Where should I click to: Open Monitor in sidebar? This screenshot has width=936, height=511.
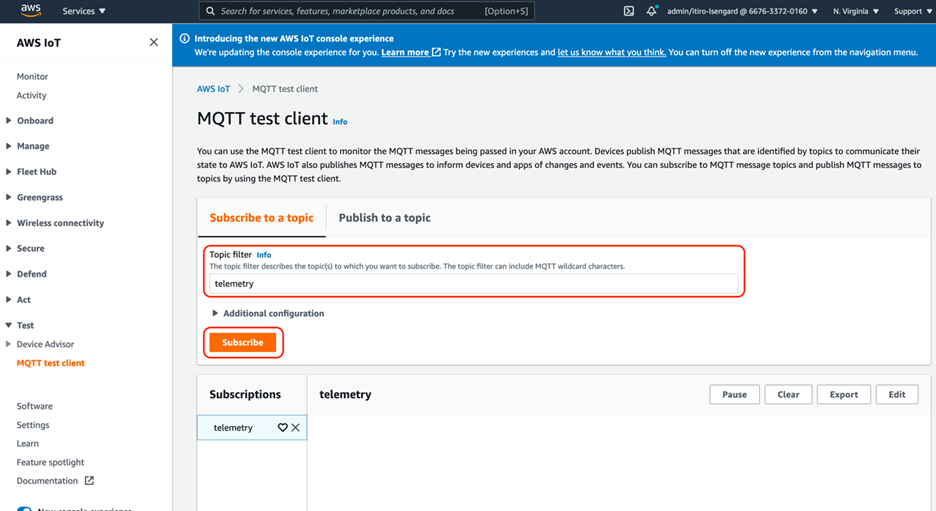(32, 76)
